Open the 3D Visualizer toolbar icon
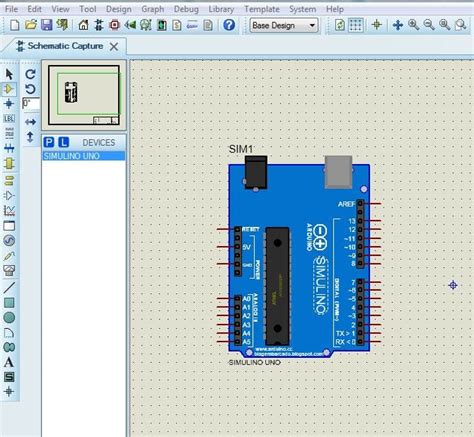 pos(130,25)
